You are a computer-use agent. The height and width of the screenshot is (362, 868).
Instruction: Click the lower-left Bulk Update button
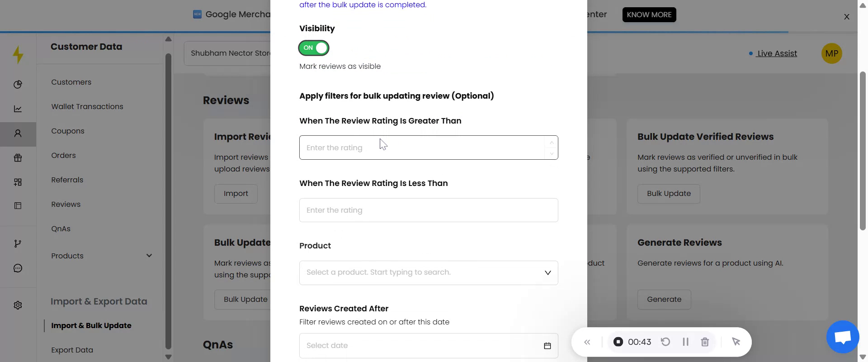coord(243,300)
